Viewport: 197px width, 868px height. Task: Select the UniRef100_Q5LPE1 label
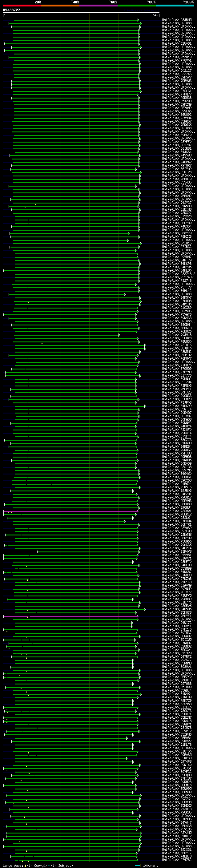coord(177,389)
